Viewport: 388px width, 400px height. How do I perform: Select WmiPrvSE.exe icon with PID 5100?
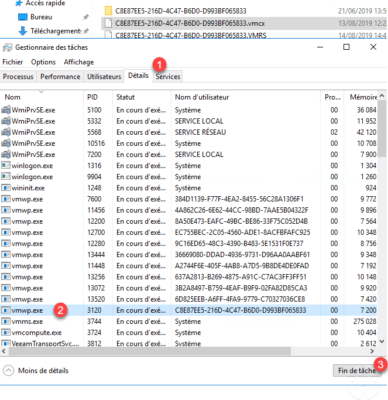6,110
